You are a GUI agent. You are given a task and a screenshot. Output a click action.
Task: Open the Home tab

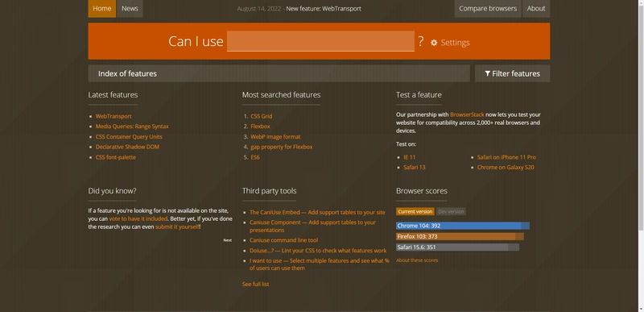tap(102, 9)
